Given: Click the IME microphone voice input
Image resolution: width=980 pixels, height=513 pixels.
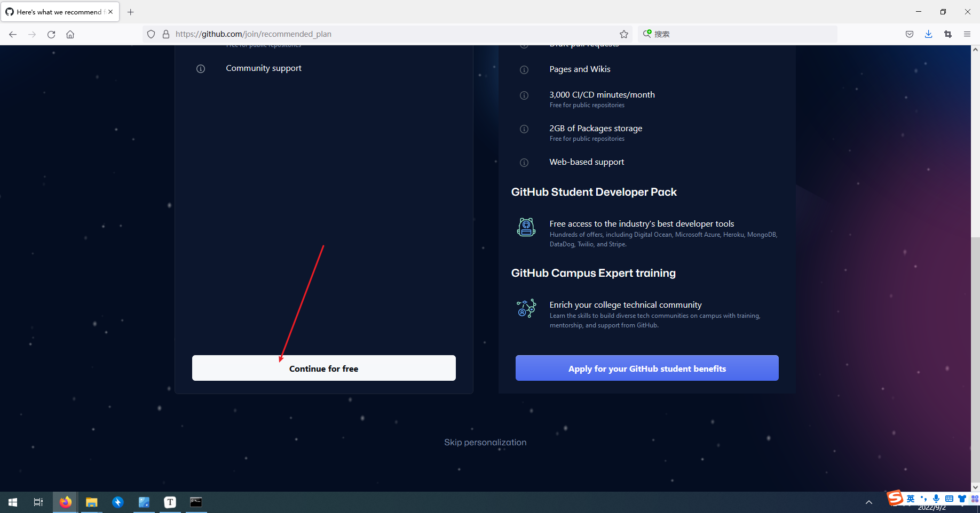Looking at the screenshot, I should (936, 499).
